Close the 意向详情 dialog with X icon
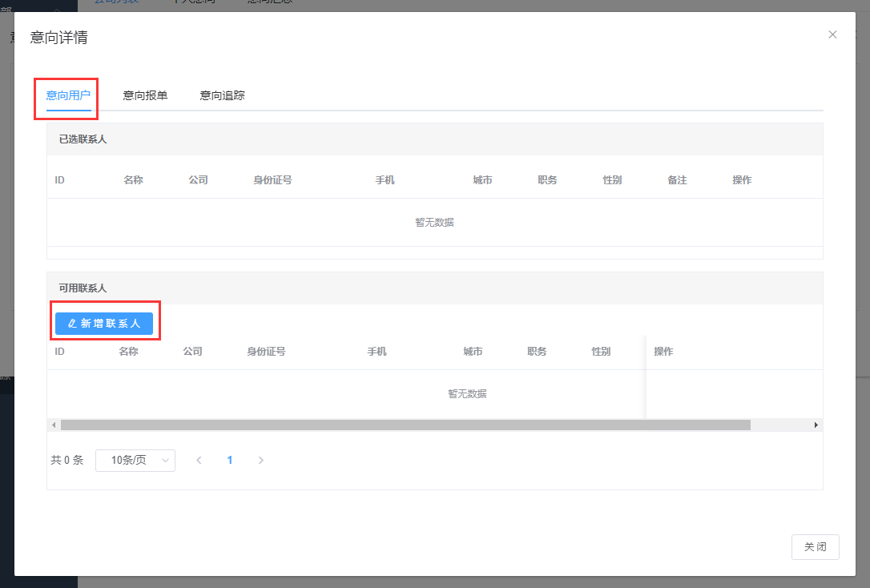The image size is (870, 588). 832,34
